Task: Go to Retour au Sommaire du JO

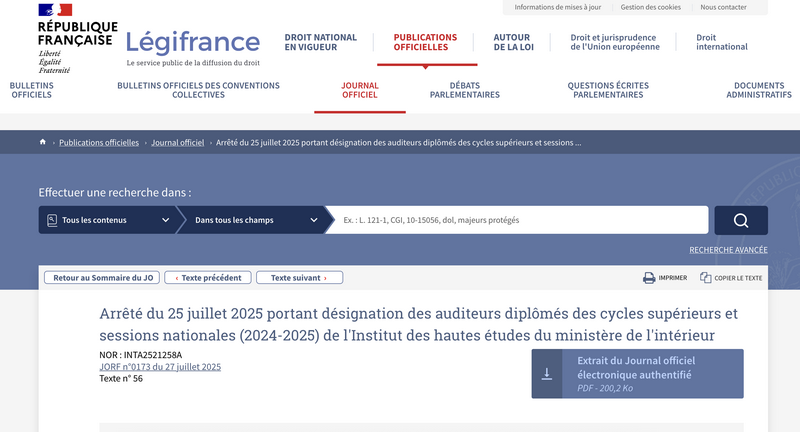Action: (x=104, y=278)
